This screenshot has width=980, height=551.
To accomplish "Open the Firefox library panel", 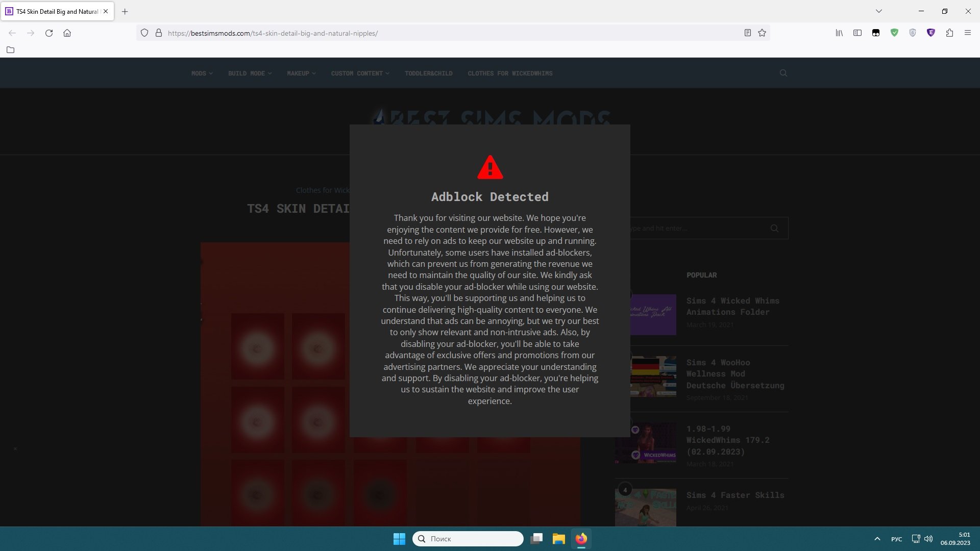I will [839, 33].
